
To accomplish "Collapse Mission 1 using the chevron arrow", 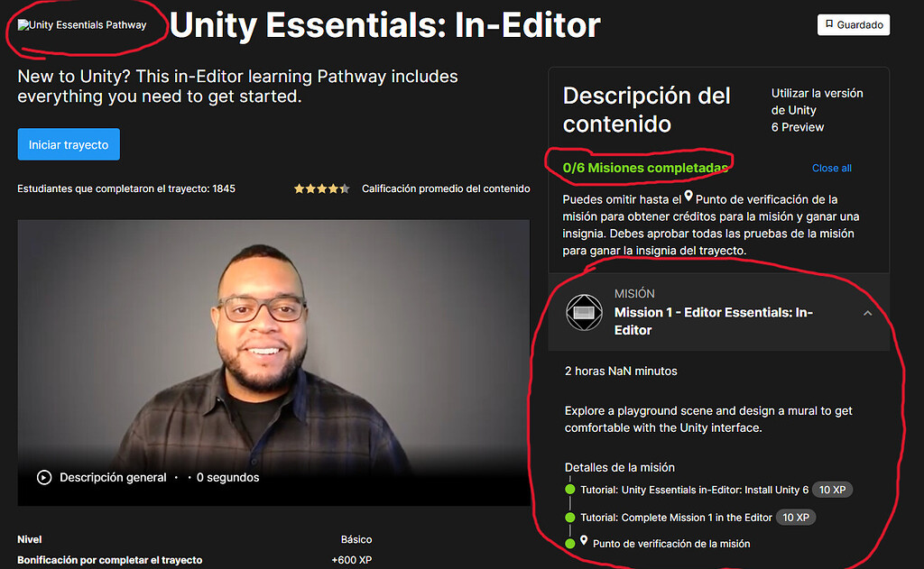I will (867, 312).
